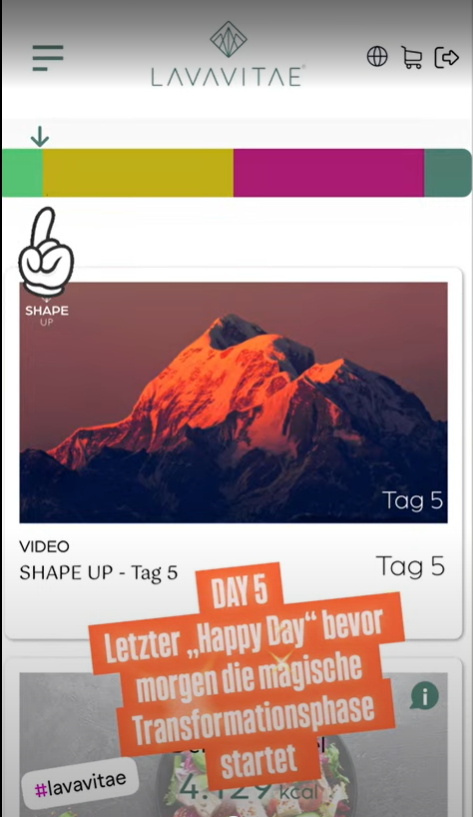Click the down arrow progress marker
The height and width of the screenshot is (817, 473).
[40, 137]
